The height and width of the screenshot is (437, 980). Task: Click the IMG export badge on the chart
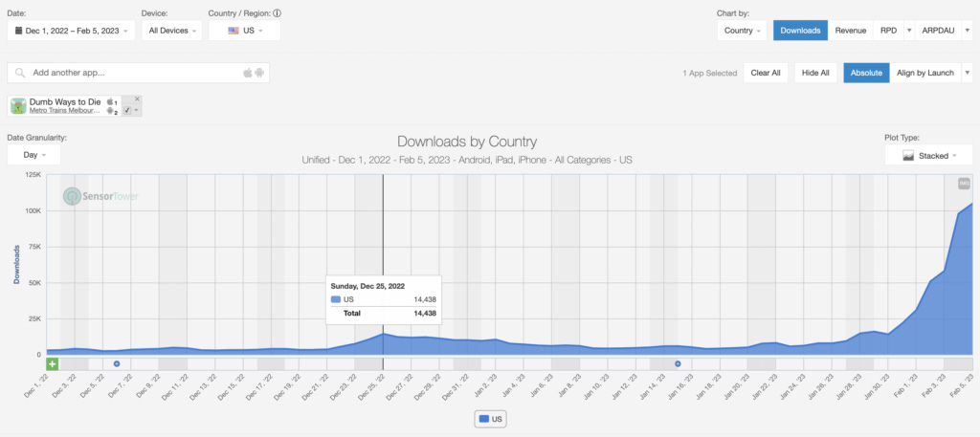pyautogui.click(x=964, y=184)
